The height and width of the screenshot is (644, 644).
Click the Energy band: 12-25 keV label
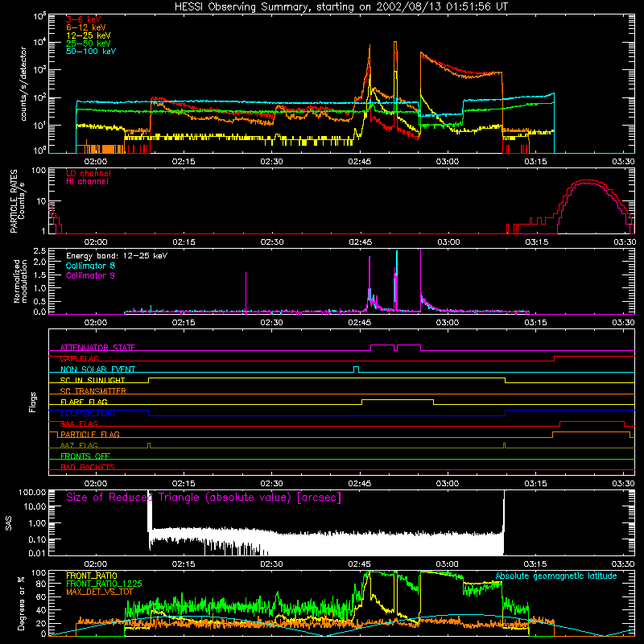pos(117,256)
